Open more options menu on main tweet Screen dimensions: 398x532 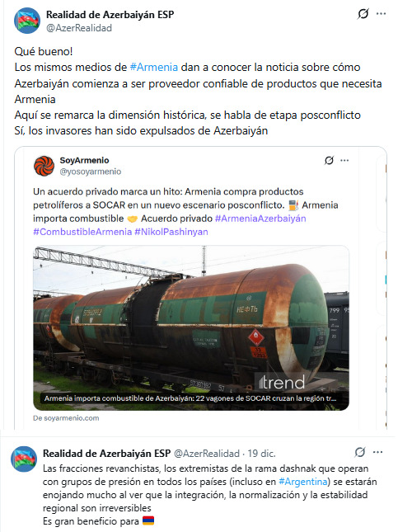pos(381,14)
